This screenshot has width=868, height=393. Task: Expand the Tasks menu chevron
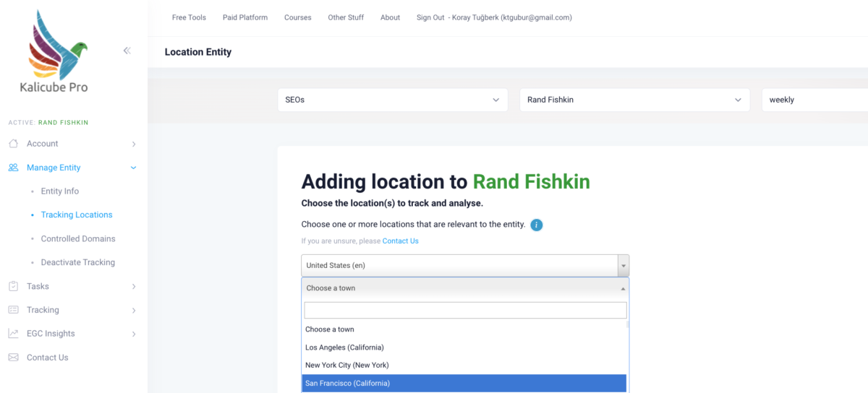click(134, 287)
